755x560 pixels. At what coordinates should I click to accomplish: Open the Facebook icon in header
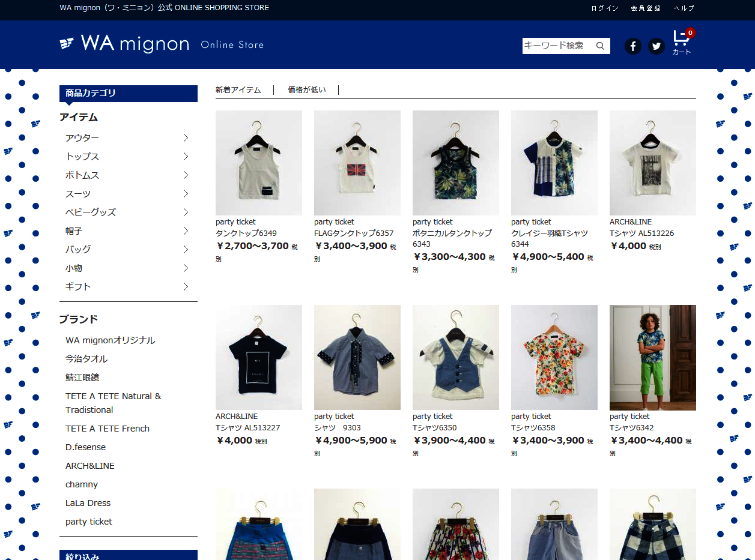click(633, 46)
